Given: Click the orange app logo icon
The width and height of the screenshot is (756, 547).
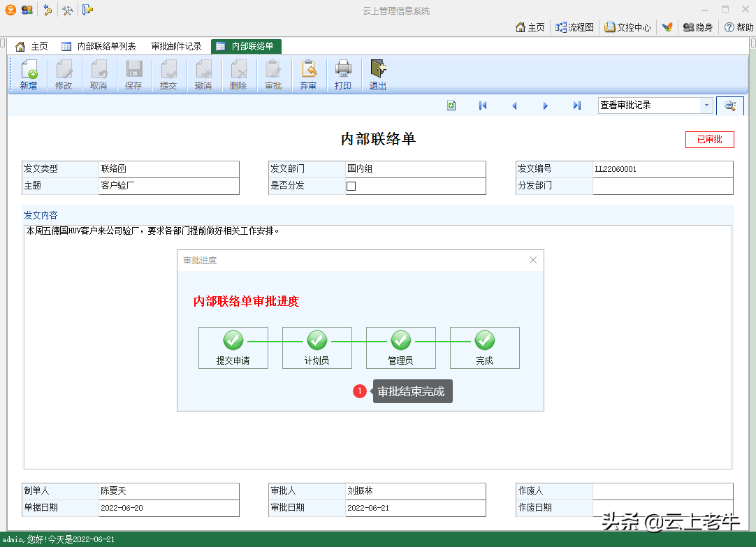Looking at the screenshot, I should pyautogui.click(x=10, y=10).
